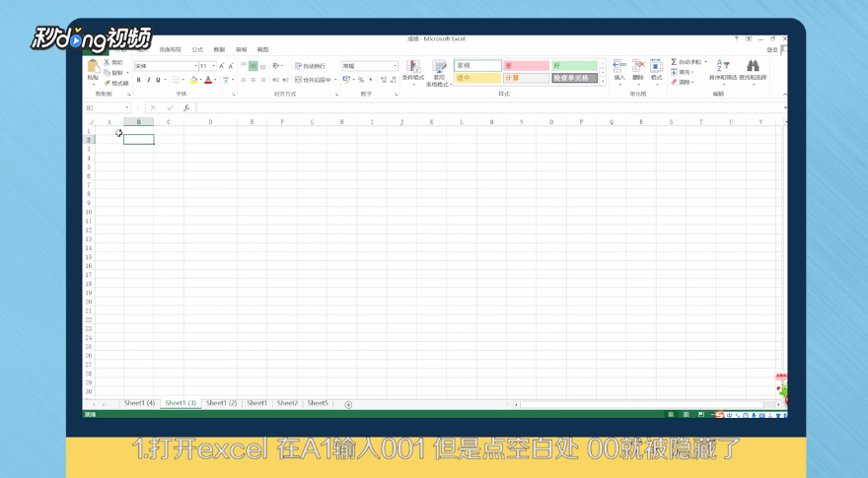Image resolution: width=868 pixels, height=478 pixels.
Task: Select the pink Bad (差) cell style
Action: [526, 65]
